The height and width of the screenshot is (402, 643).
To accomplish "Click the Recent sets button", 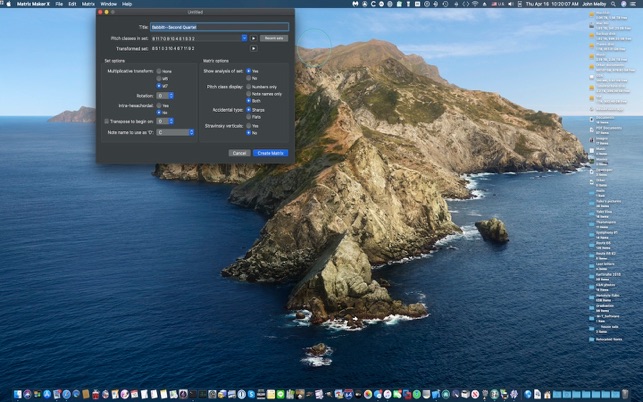I will tap(275, 38).
